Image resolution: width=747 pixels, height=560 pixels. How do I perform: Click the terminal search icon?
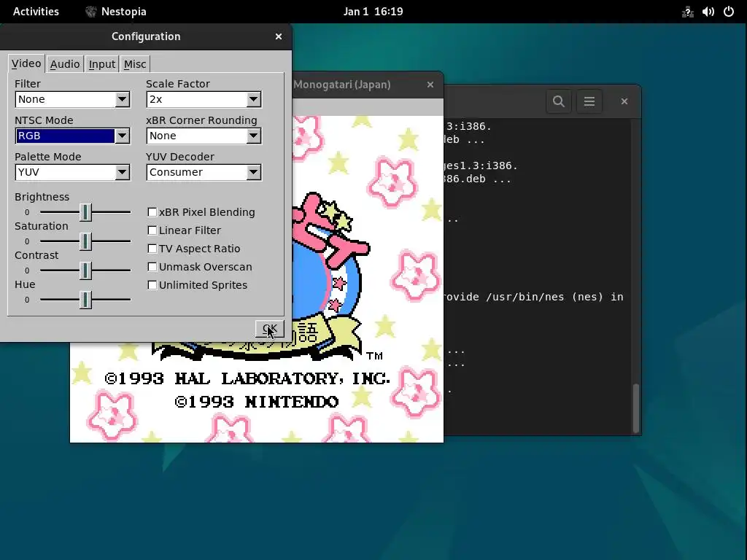tap(559, 101)
